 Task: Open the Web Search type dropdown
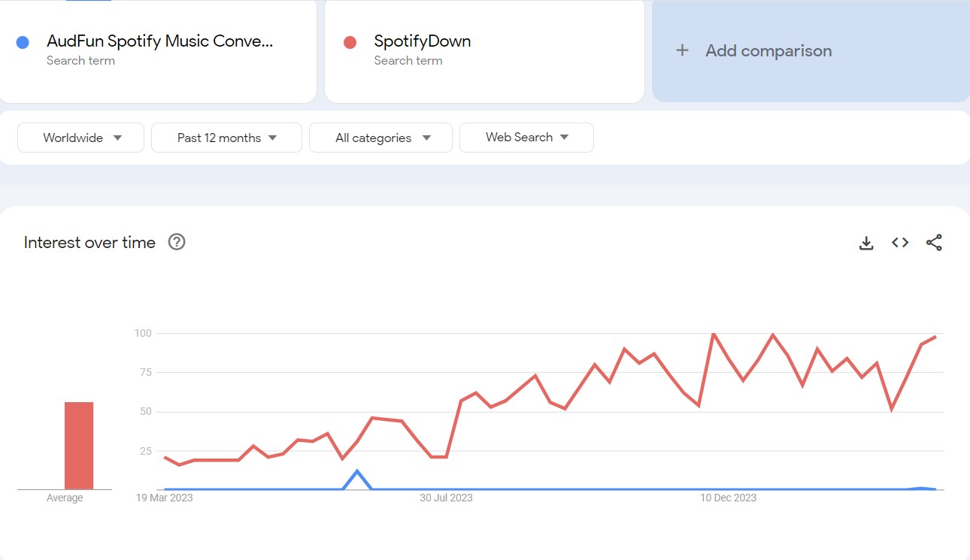pyautogui.click(x=526, y=138)
